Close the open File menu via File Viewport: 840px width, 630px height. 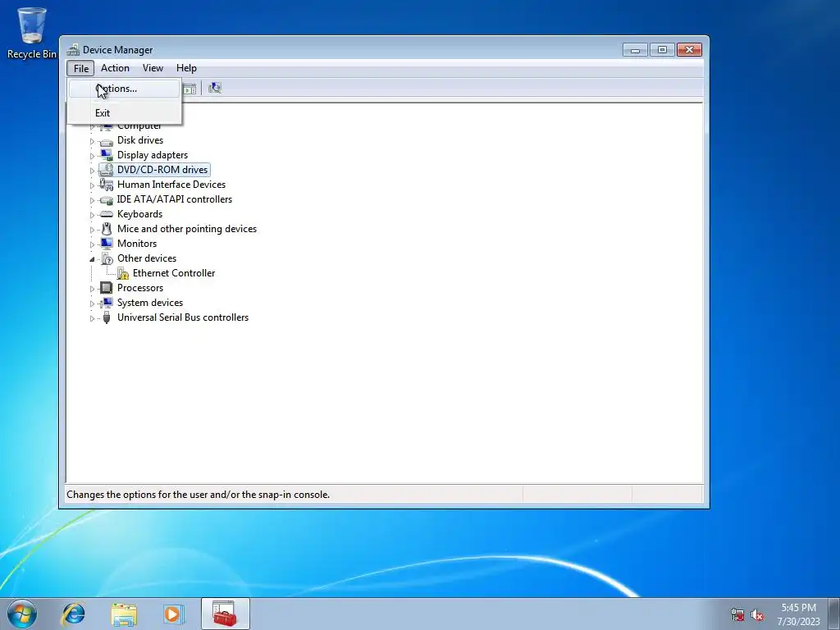click(x=81, y=68)
